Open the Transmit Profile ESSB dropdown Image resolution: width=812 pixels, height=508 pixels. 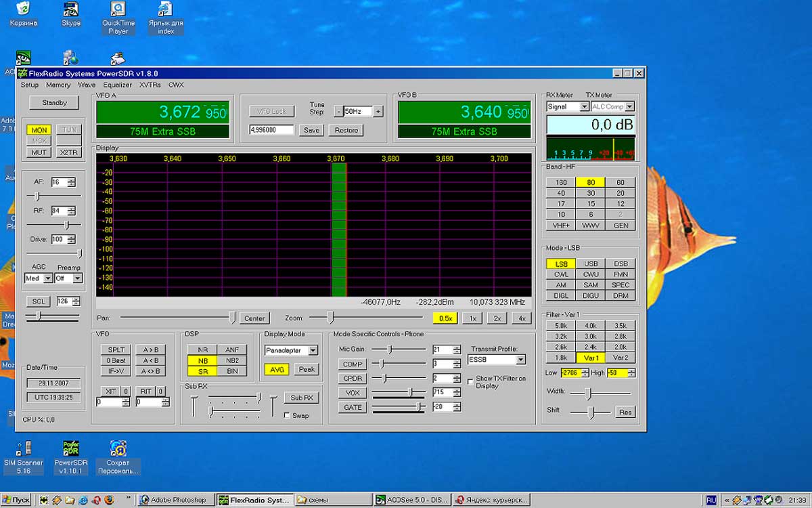[520, 360]
